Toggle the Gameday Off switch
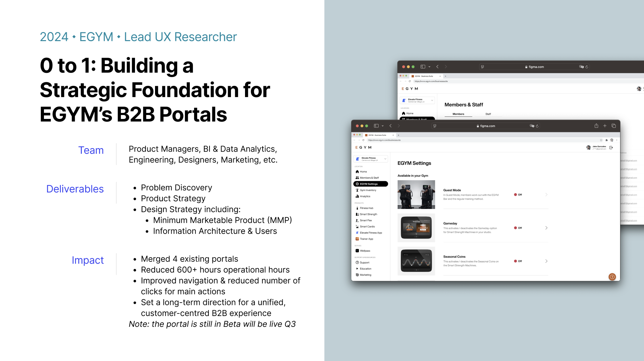Screen dimensions: 644x361 click(518, 228)
